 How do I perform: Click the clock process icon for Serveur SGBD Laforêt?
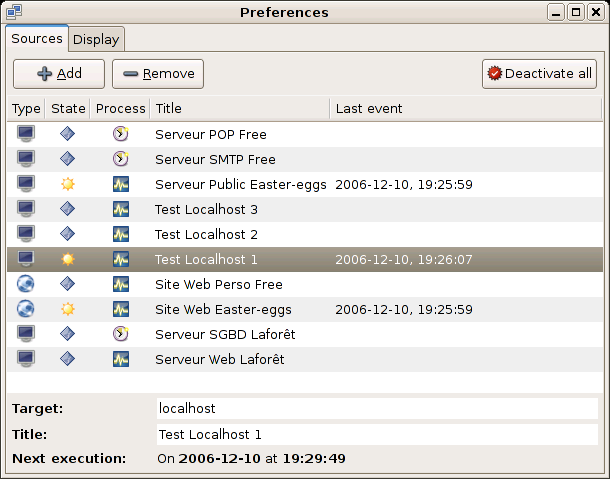point(121,334)
